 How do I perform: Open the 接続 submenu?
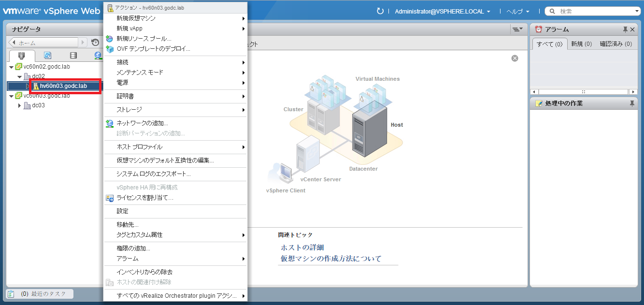point(175,62)
